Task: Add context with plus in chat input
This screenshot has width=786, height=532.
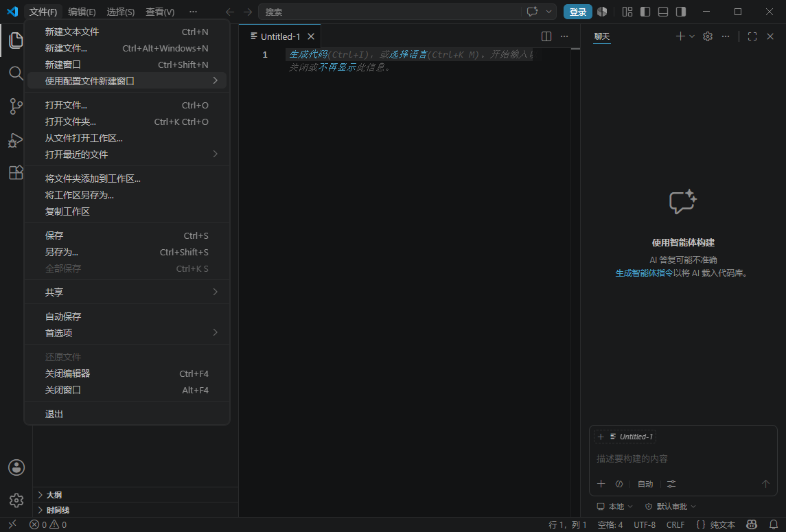Action: point(601,484)
